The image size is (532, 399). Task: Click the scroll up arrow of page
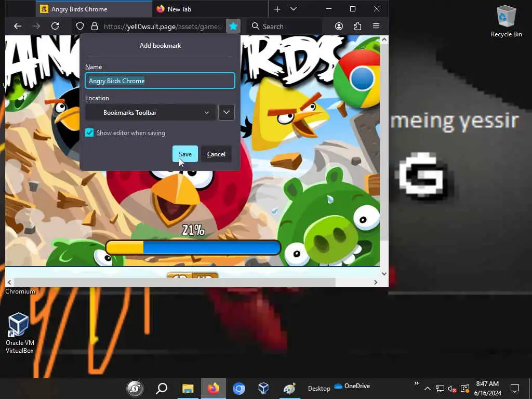pyautogui.click(x=384, y=39)
